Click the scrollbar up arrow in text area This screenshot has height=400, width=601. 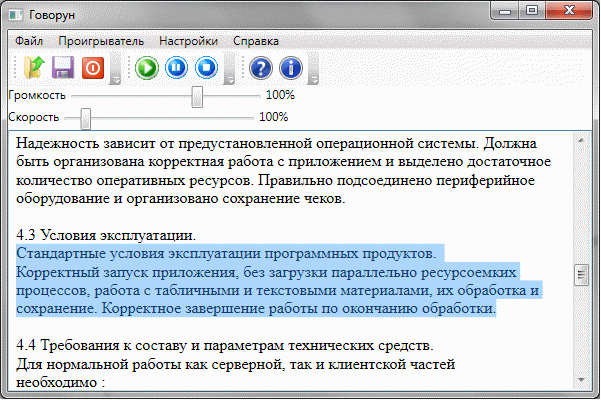point(581,141)
